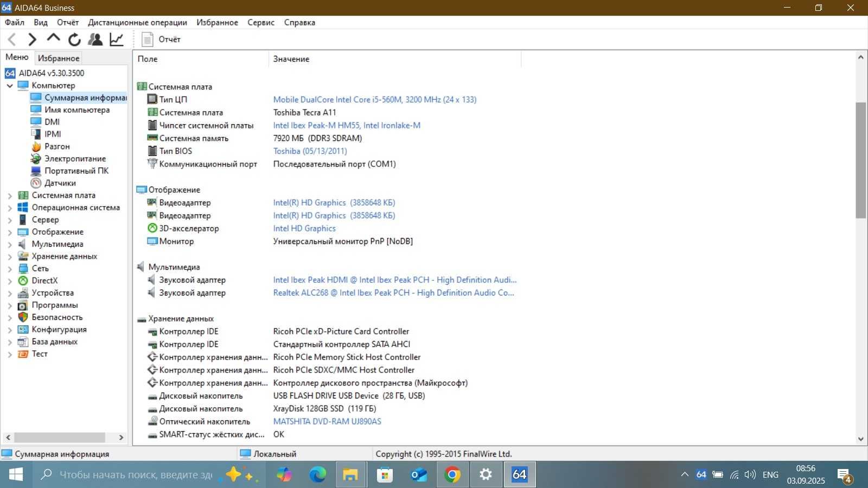Image resolution: width=868 pixels, height=488 pixels.
Task: Expand the Сеть tree node
Action: tap(10, 269)
